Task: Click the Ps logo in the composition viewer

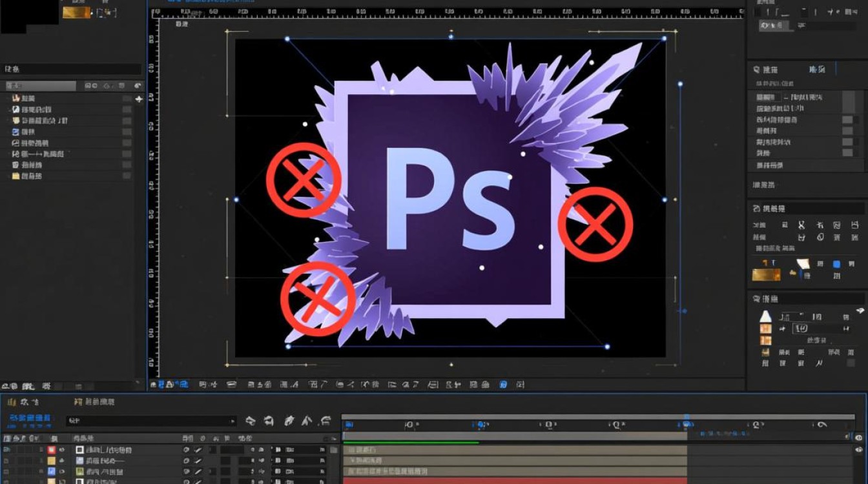Action: pyautogui.click(x=450, y=200)
